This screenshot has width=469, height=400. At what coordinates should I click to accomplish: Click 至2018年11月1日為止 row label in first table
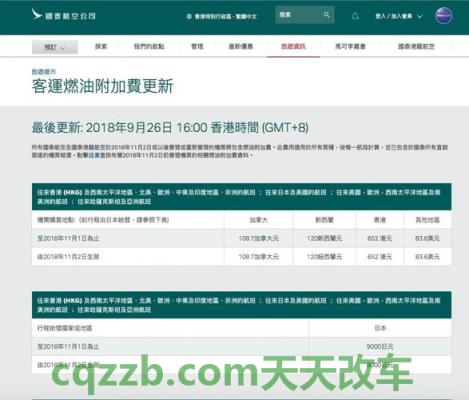pos(68,238)
